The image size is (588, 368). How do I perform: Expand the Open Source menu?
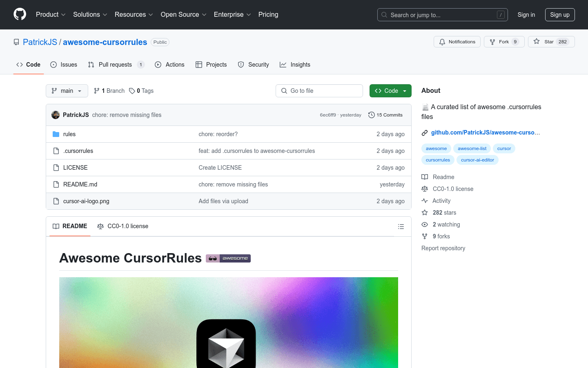(184, 14)
